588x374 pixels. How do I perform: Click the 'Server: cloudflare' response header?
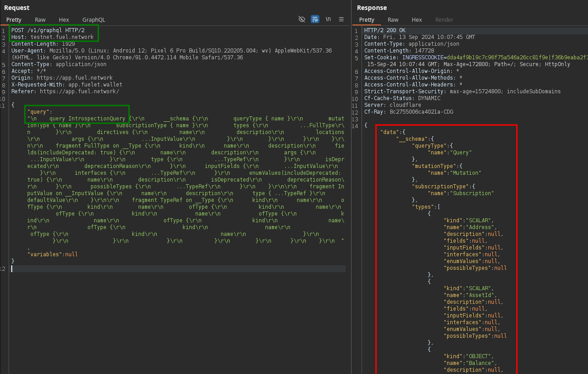393,105
